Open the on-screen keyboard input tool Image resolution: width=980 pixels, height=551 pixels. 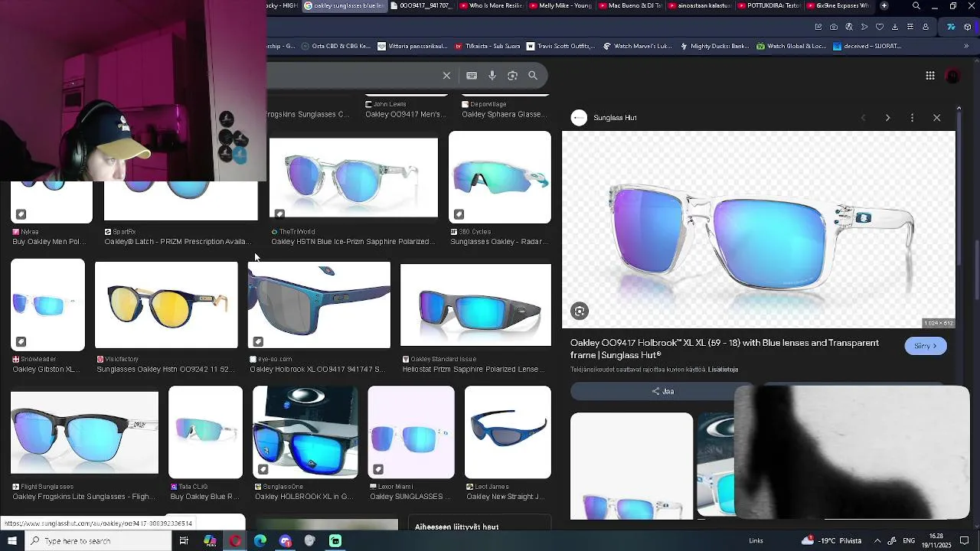(x=472, y=76)
